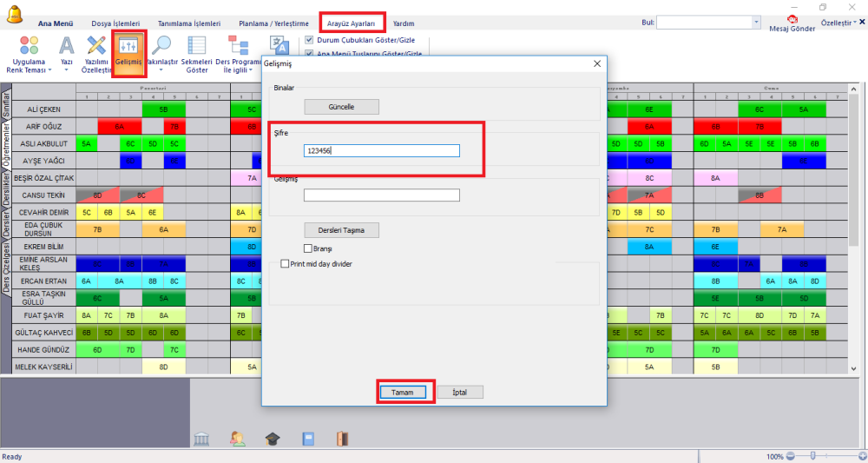Open the Uygulama Renk Teması color theme menu
The image size is (868, 463).
29,55
